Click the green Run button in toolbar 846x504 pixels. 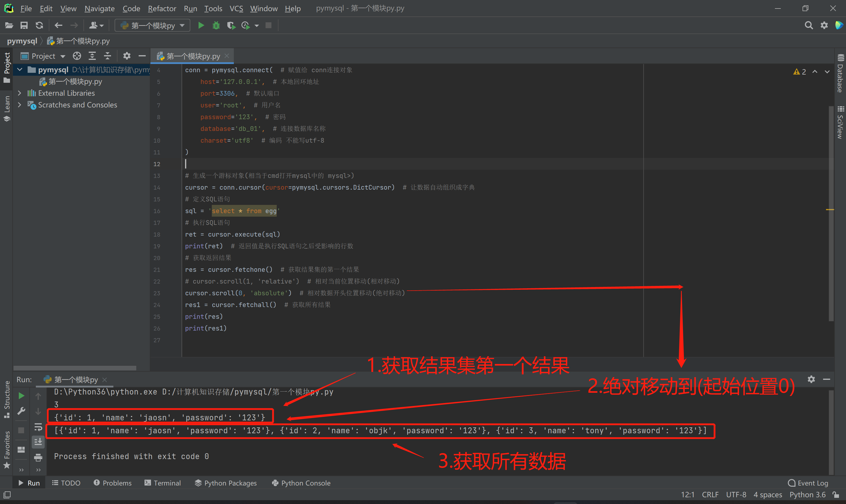point(201,26)
